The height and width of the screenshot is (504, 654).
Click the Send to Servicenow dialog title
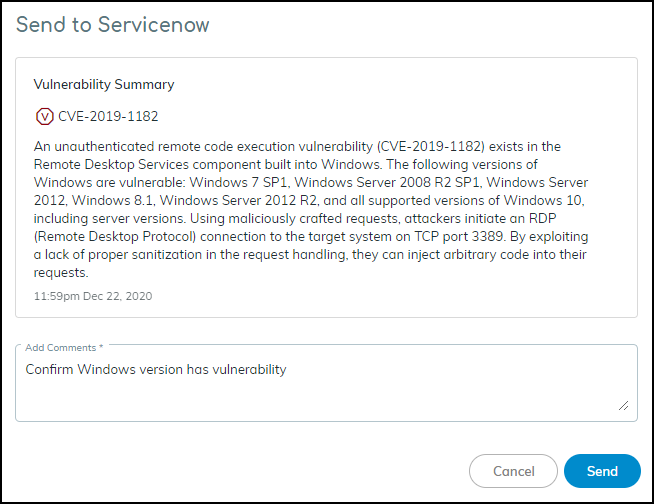(113, 24)
